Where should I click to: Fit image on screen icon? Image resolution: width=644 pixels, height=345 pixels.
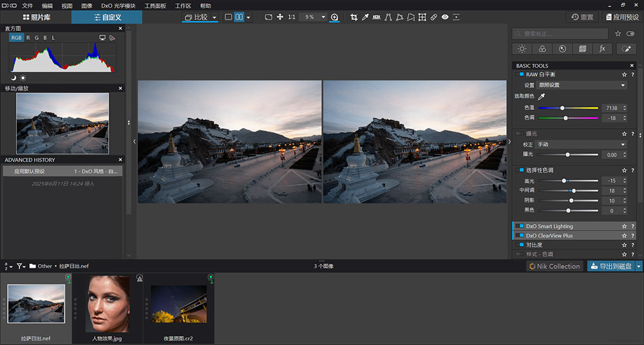pos(269,17)
